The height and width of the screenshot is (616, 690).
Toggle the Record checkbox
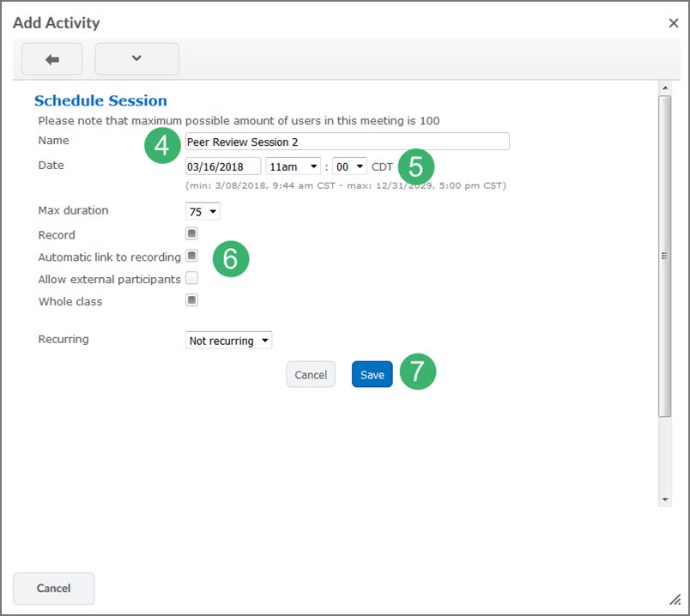coord(191,233)
